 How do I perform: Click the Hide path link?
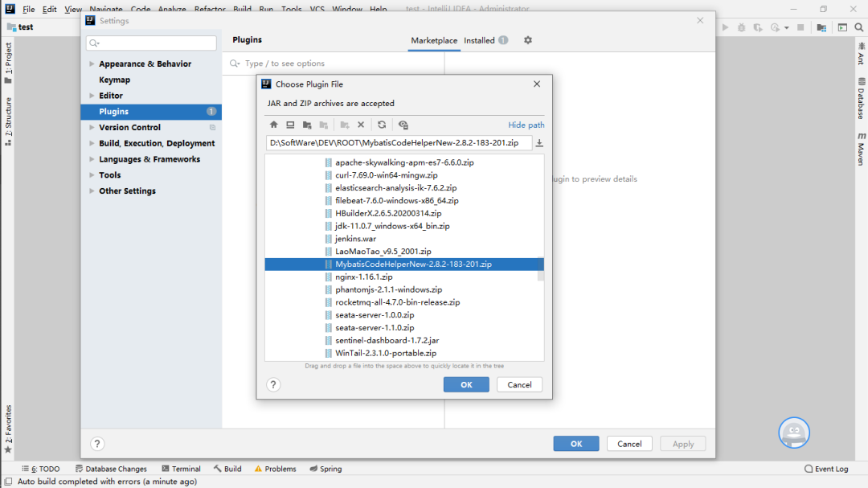526,125
